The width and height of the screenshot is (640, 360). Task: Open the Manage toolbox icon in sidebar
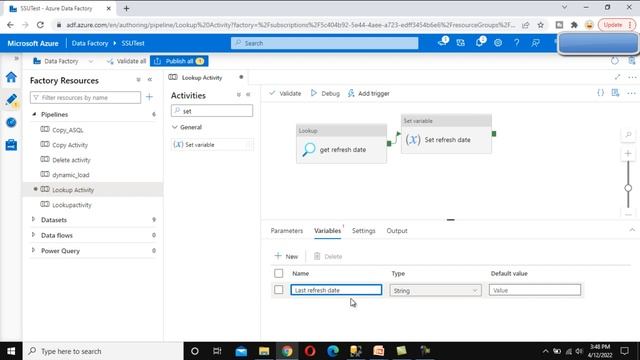click(x=11, y=144)
